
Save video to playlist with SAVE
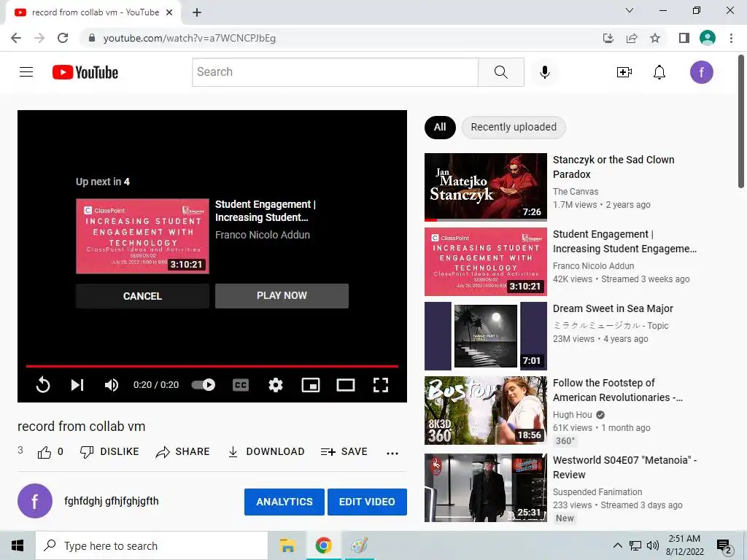click(x=344, y=451)
